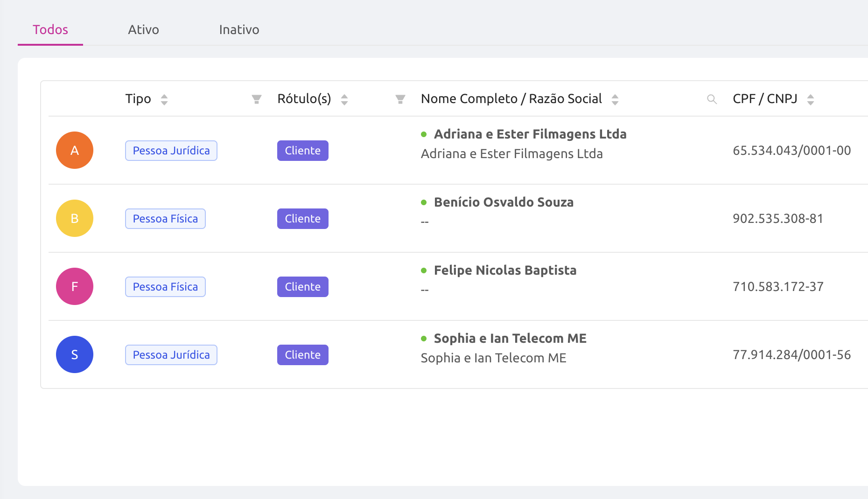Image resolution: width=868 pixels, height=499 pixels.
Task: Select the Todos tab
Action: pos(50,30)
